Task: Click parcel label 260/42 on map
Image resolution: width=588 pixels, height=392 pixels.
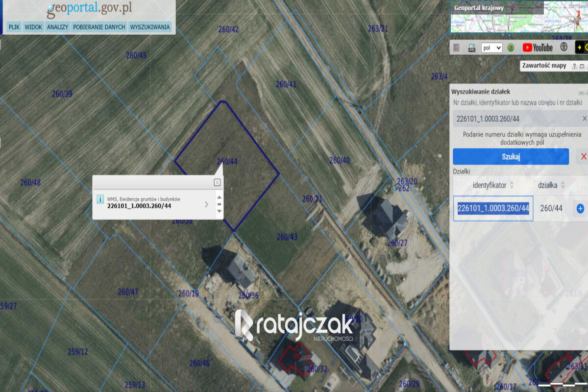Action: (228, 29)
